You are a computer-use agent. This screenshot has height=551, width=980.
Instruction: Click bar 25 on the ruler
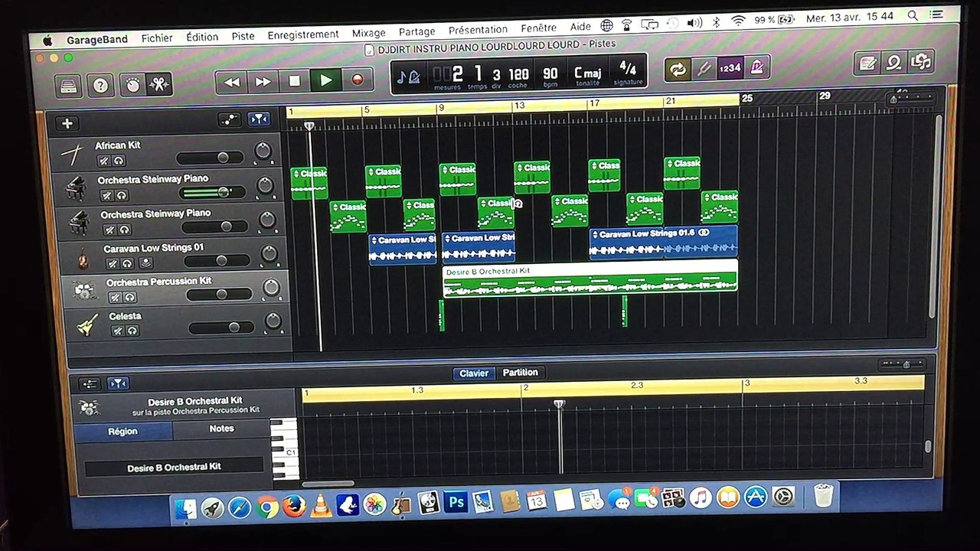pyautogui.click(x=746, y=98)
